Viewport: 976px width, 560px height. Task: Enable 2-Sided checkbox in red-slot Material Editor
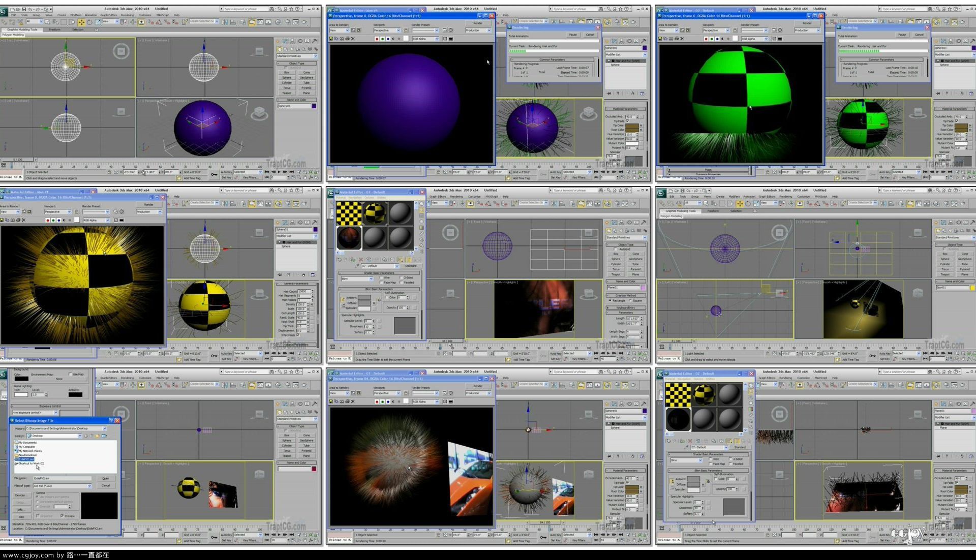(x=401, y=277)
